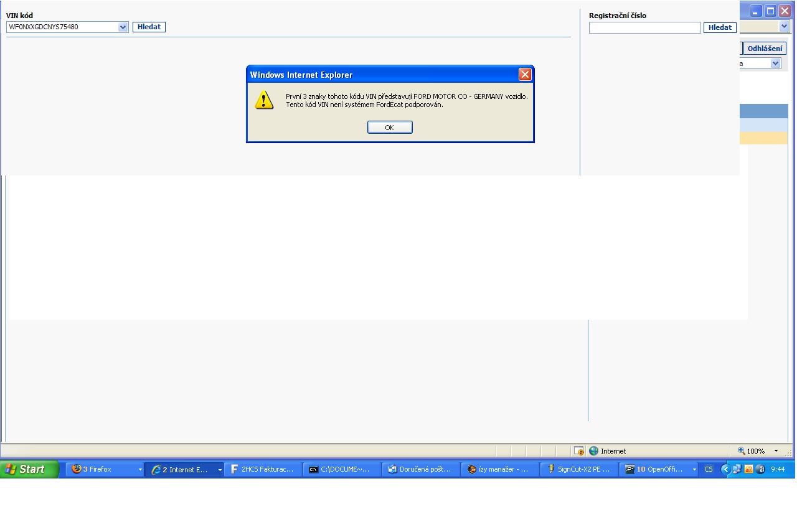Open the SignCut-X2 PE taskbar item
This screenshot has width=797, height=532.
(578, 470)
